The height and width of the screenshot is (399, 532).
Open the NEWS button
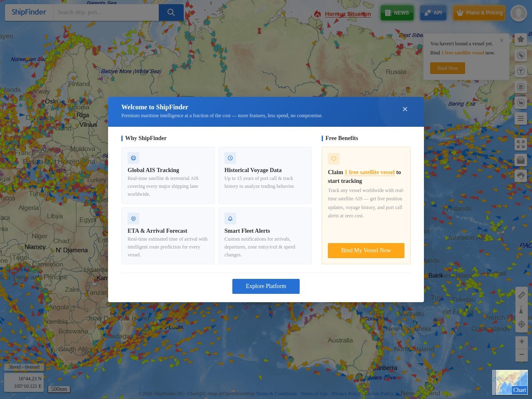(x=397, y=13)
